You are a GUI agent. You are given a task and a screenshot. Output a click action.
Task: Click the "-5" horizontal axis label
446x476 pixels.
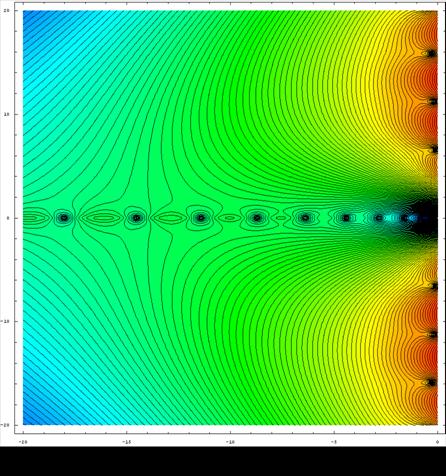(334, 442)
